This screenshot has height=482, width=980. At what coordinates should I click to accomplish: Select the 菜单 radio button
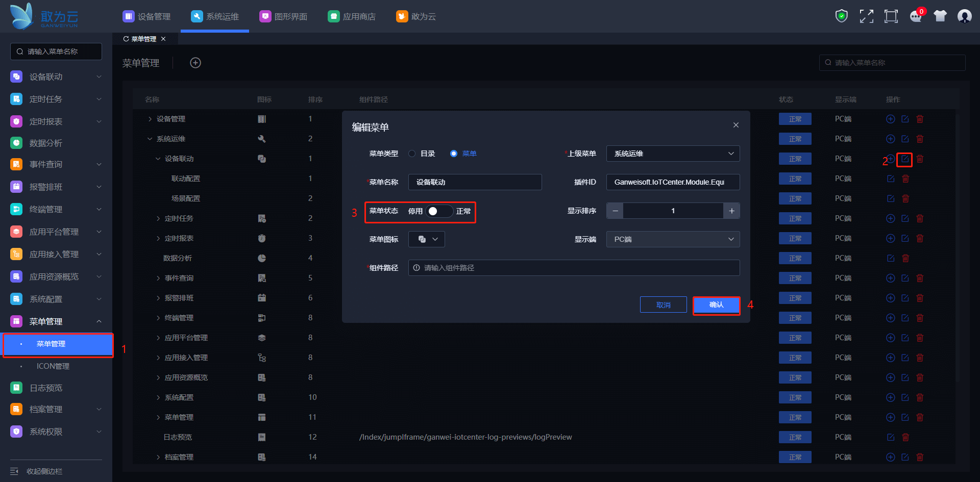point(453,154)
